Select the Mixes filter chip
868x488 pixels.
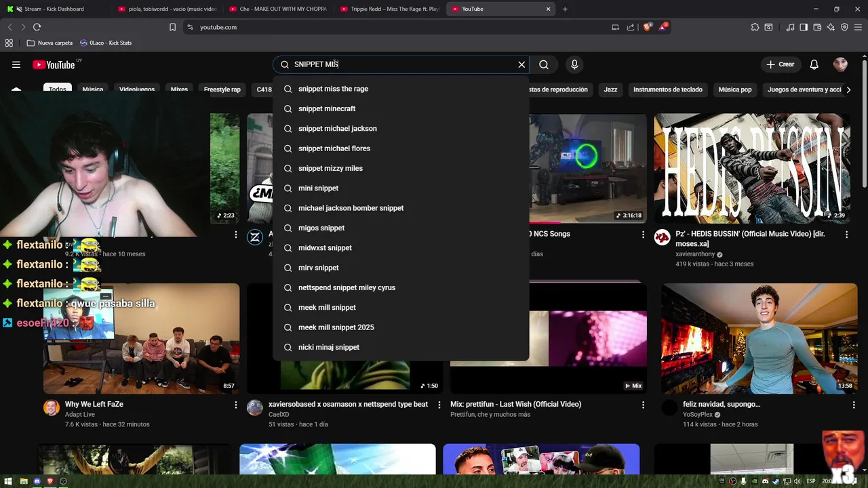tap(179, 89)
